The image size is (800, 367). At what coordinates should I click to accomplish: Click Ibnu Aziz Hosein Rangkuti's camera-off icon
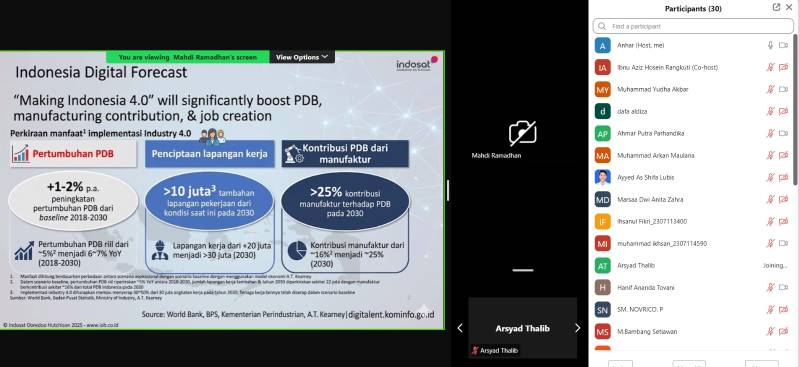point(783,67)
